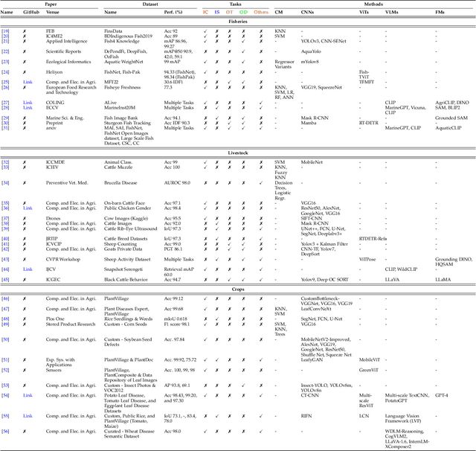The image size is (476, 451).
Task: Select the Grounded SAM cell
Action: tap(451, 118)
